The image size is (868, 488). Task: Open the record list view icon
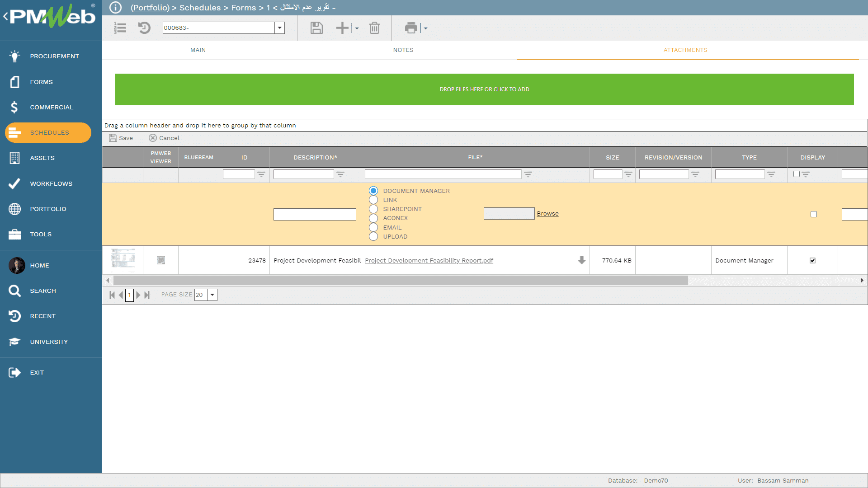pyautogui.click(x=120, y=28)
